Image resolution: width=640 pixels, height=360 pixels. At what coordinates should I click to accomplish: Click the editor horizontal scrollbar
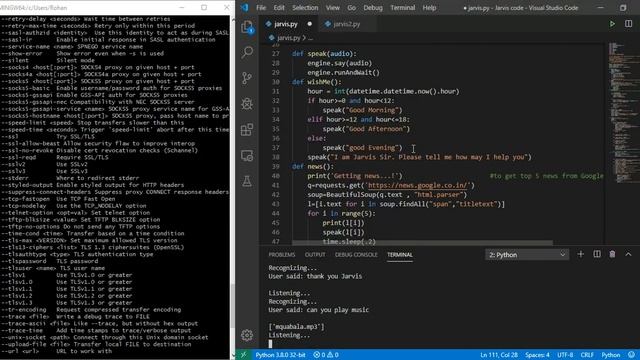tap(422, 242)
